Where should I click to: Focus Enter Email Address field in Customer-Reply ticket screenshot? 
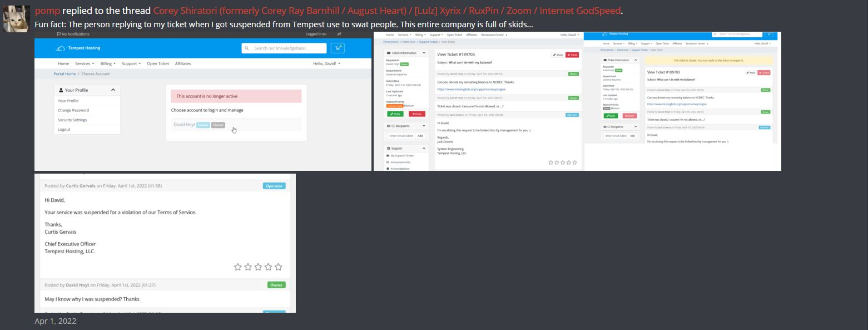[x=401, y=136]
